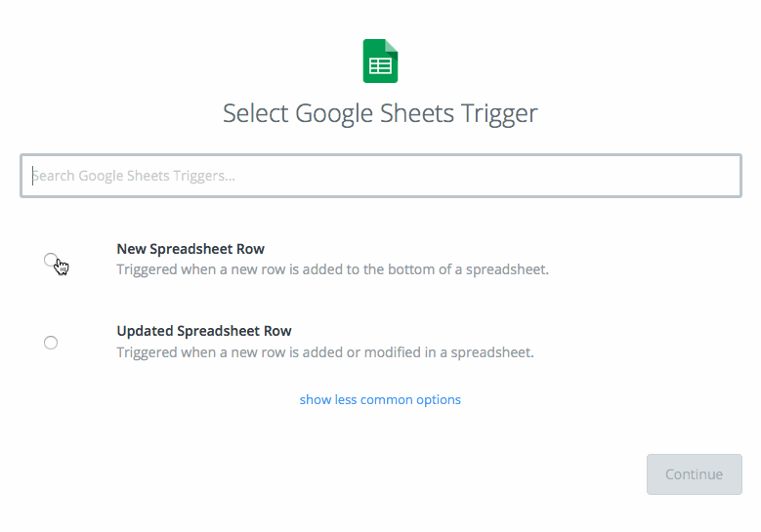This screenshot has width=761, height=532.
Task: Click the Updated Spreadsheet Row title
Action: point(204,331)
